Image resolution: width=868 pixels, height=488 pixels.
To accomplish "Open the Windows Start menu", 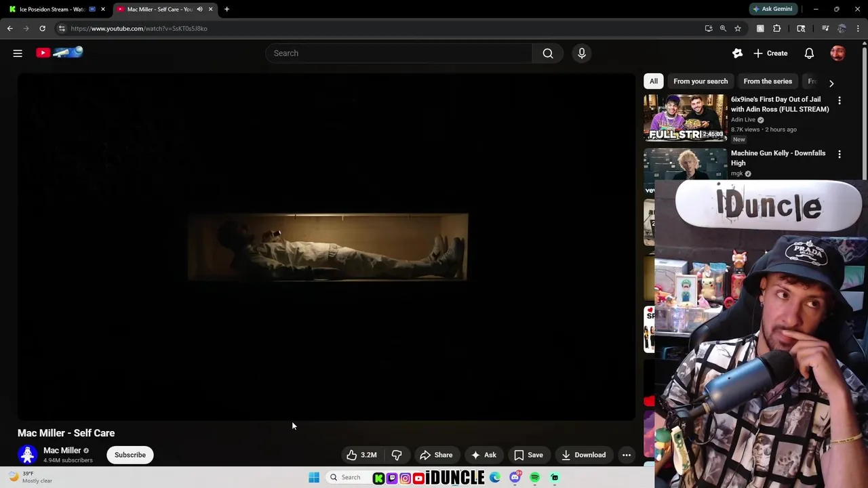I will [314, 478].
